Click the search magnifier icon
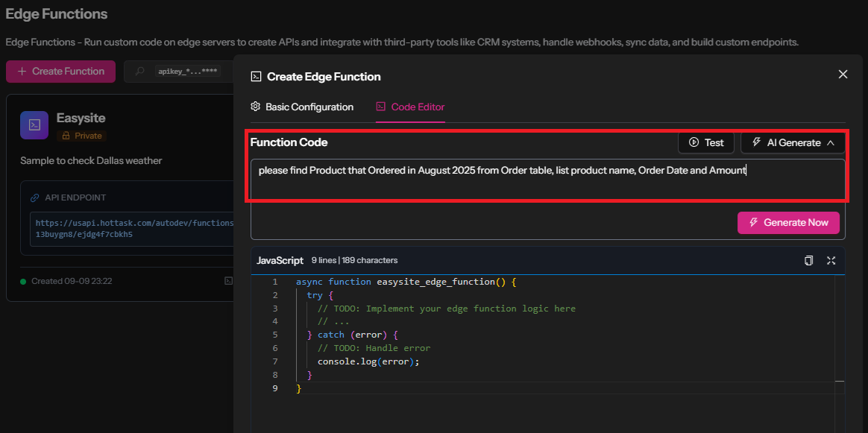The height and width of the screenshot is (433, 868). 139,72
